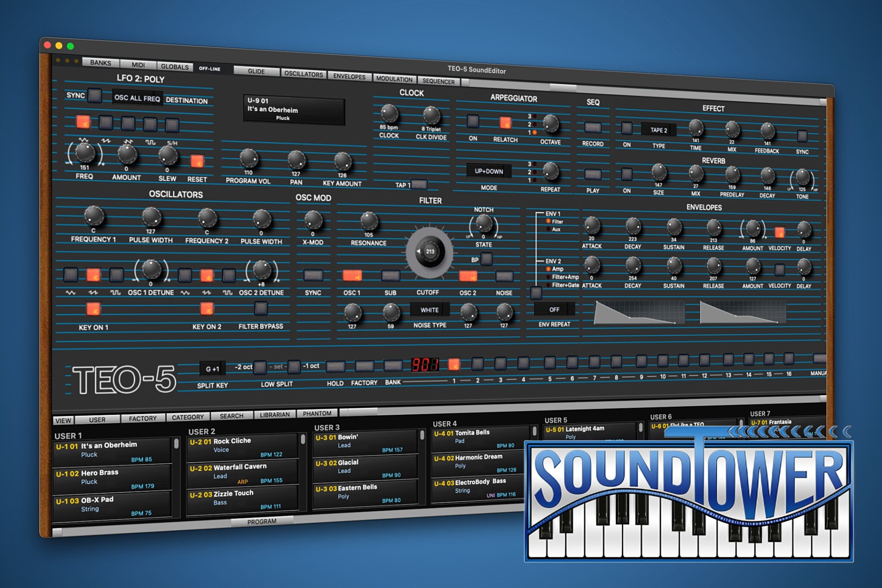Toggle the HOLD button

click(x=335, y=367)
